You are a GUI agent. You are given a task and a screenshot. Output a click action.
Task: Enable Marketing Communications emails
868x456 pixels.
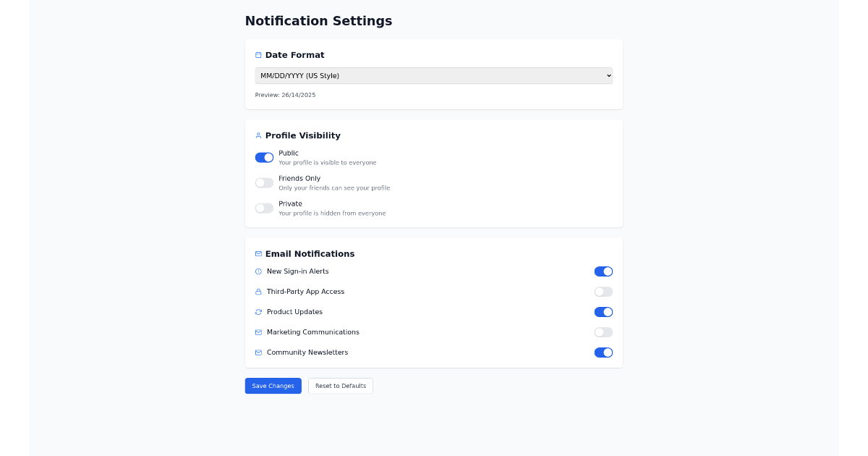coord(603,332)
